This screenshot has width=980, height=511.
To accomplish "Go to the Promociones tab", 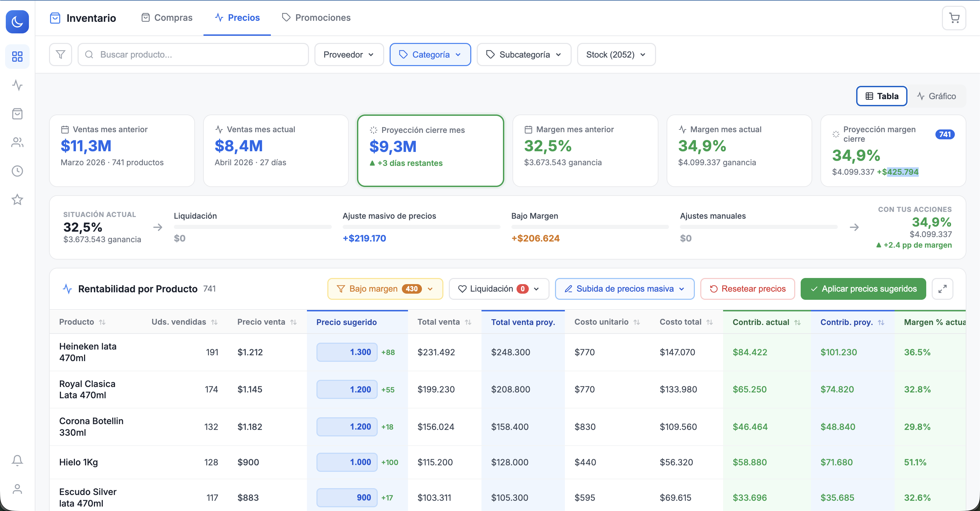I will (316, 17).
